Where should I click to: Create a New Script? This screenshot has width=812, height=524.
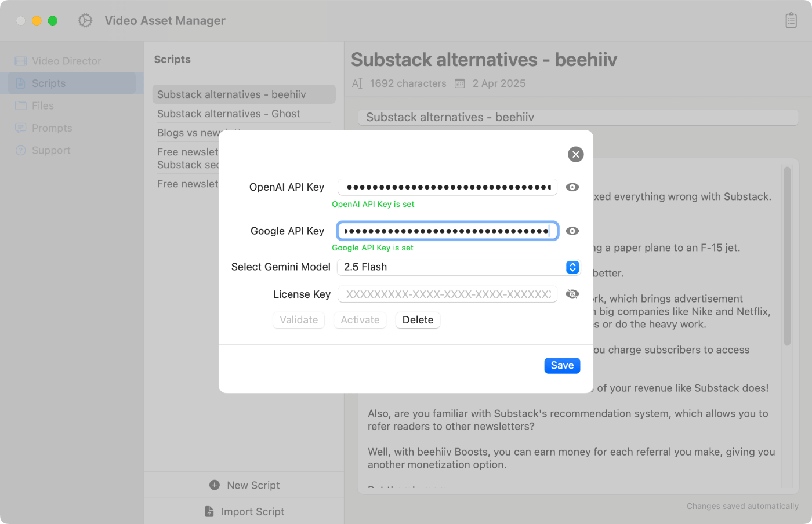click(244, 485)
